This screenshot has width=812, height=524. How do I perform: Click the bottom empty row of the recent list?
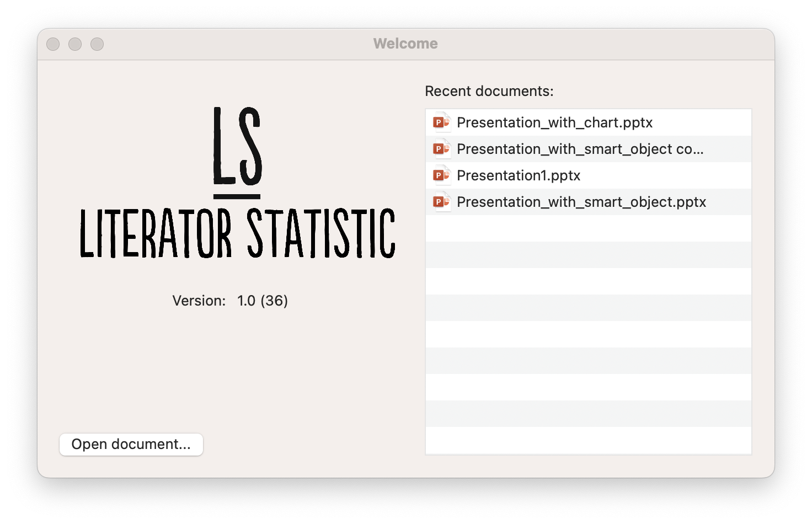point(588,440)
